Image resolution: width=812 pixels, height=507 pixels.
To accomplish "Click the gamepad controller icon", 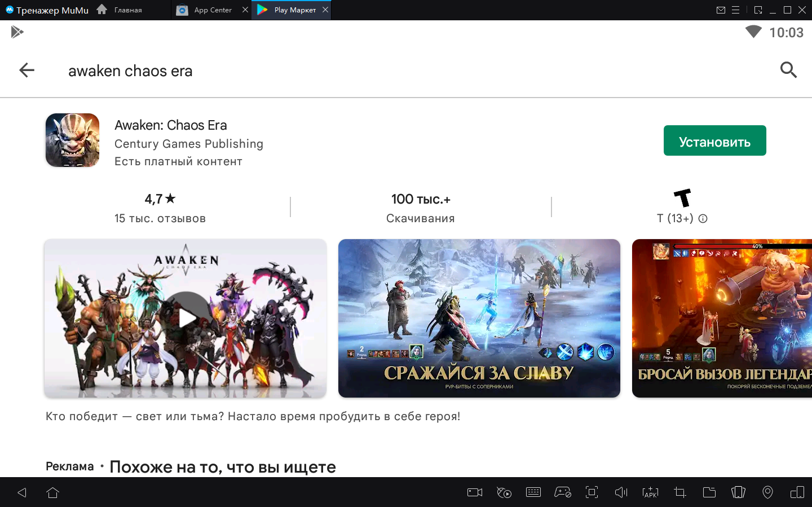I will pos(562,492).
